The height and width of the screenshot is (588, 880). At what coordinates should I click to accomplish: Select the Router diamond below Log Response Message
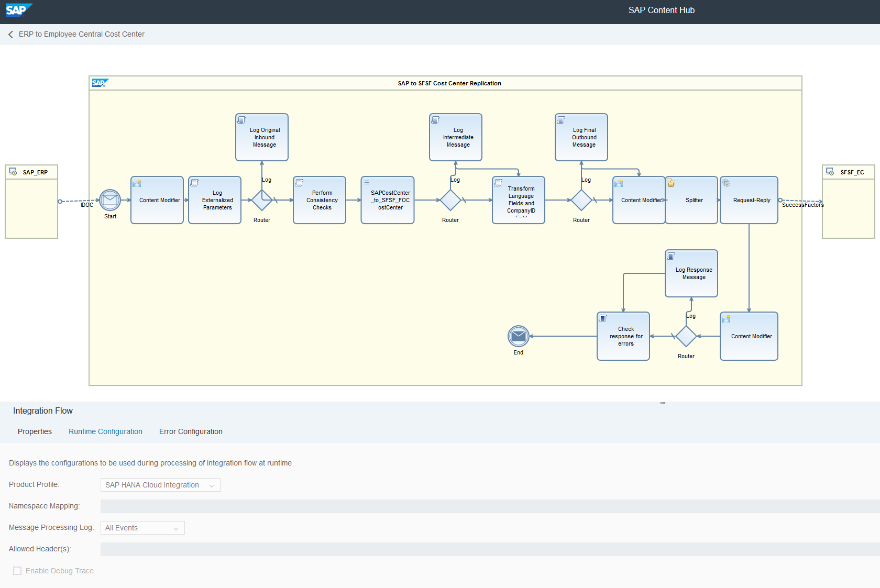point(686,336)
